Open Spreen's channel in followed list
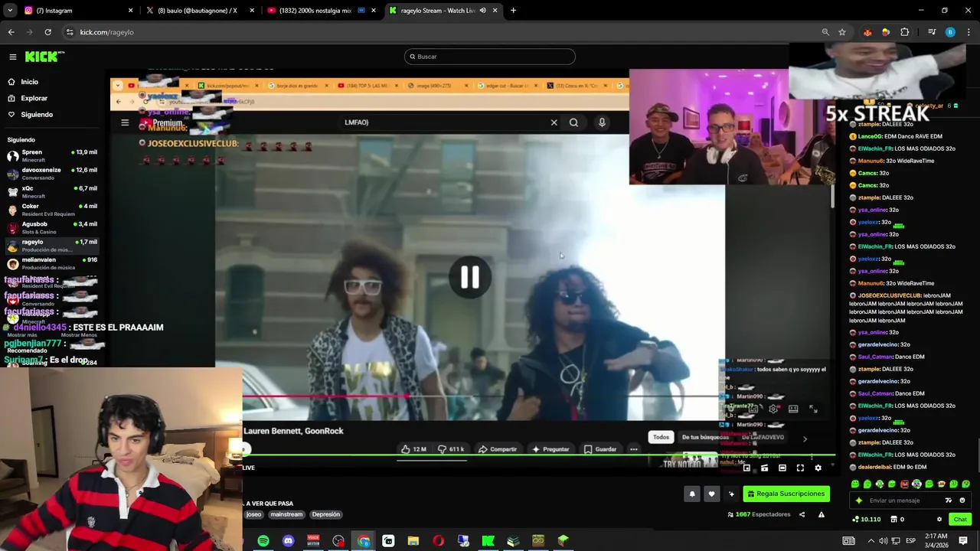 click(52, 155)
